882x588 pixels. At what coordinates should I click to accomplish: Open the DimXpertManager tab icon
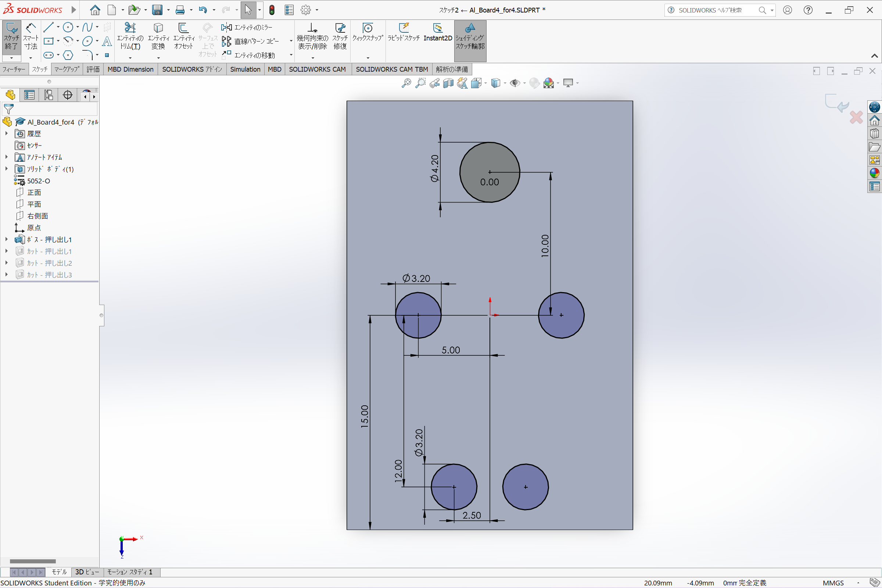coord(68,95)
